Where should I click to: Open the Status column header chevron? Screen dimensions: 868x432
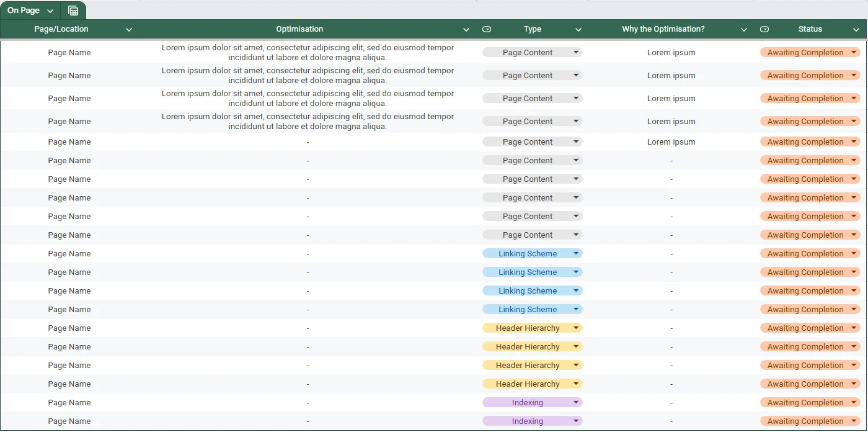(856, 30)
